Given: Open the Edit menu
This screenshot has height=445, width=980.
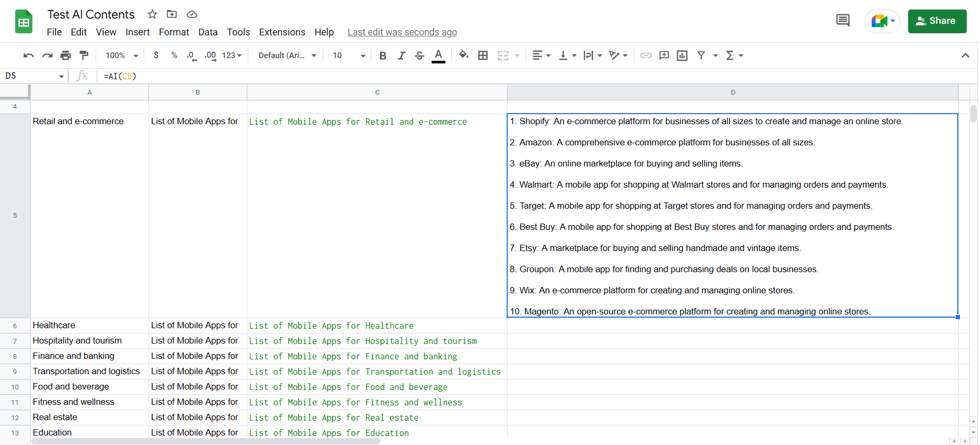Looking at the screenshot, I should (79, 32).
